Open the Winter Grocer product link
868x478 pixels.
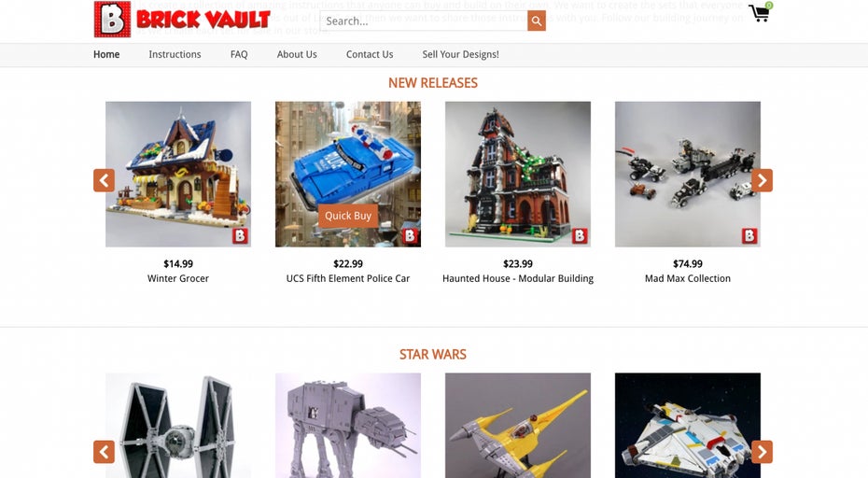[x=177, y=278]
